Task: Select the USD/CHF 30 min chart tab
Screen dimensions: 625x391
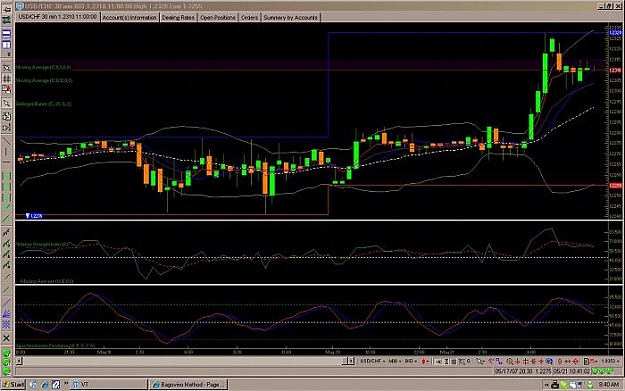Action: pos(57,17)
